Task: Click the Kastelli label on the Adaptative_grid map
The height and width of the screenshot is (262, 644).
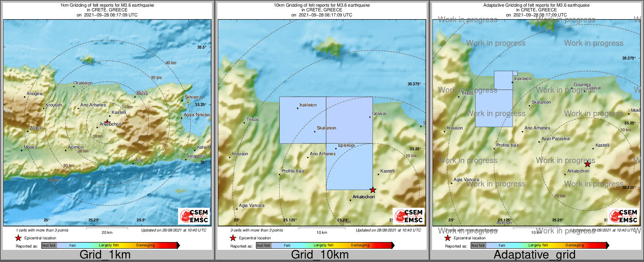Action: coord(602,145)
